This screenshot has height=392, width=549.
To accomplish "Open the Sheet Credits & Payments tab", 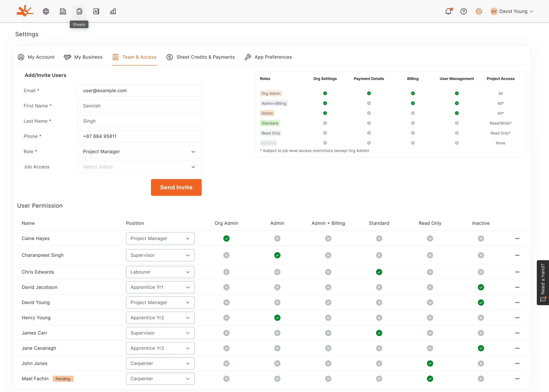I will coord(201,57).
